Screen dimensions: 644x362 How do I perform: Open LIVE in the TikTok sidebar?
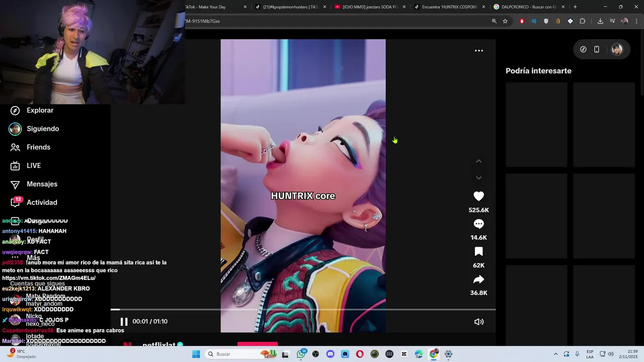[x=34, y=165]
